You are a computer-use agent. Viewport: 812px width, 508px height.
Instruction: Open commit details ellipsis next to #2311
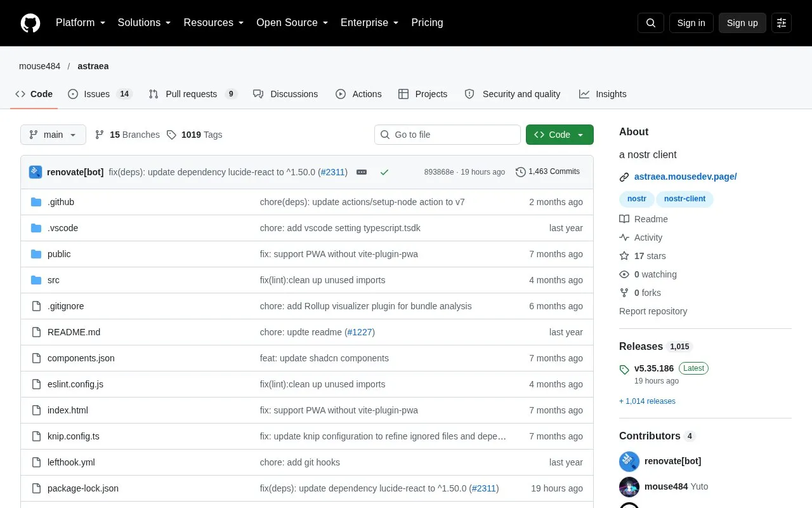point(362,172)
